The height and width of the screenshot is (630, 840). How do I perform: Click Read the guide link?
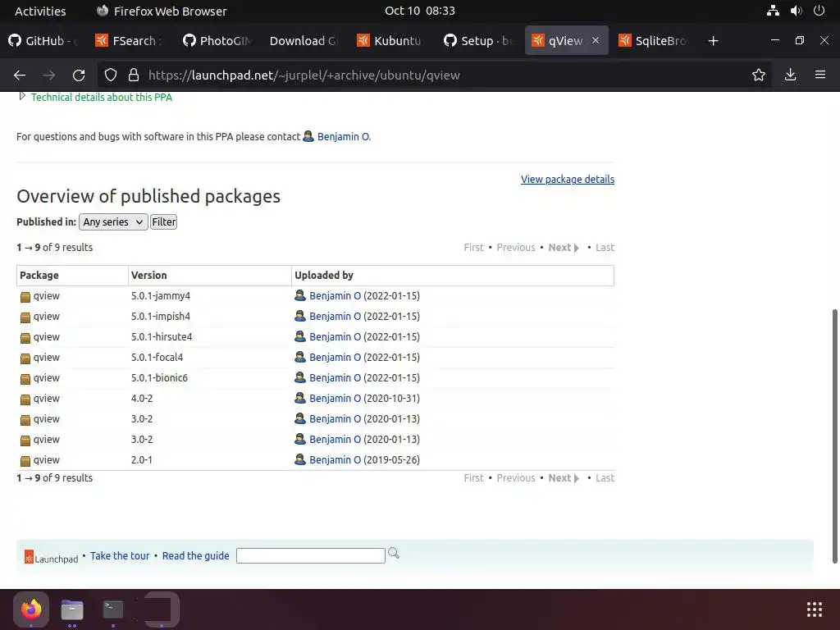195,555
